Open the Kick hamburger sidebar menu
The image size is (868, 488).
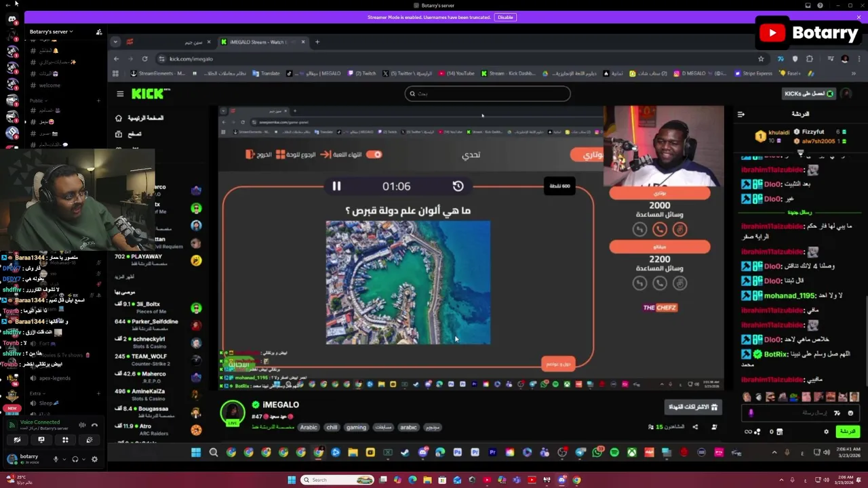point(120,94)
